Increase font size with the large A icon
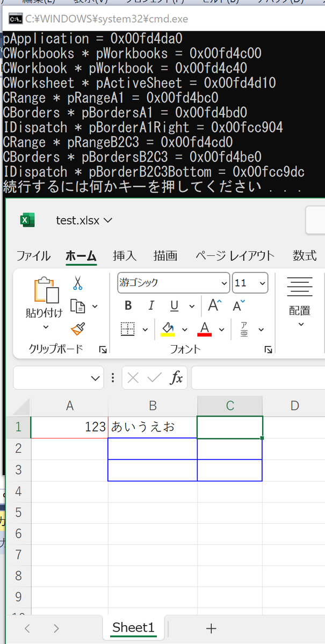325x644 pixels. 215,306
